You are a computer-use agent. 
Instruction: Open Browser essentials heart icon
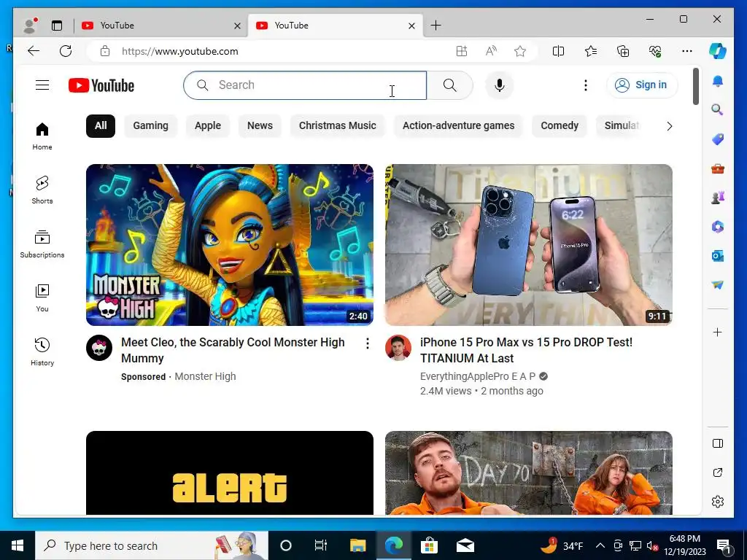655,51
